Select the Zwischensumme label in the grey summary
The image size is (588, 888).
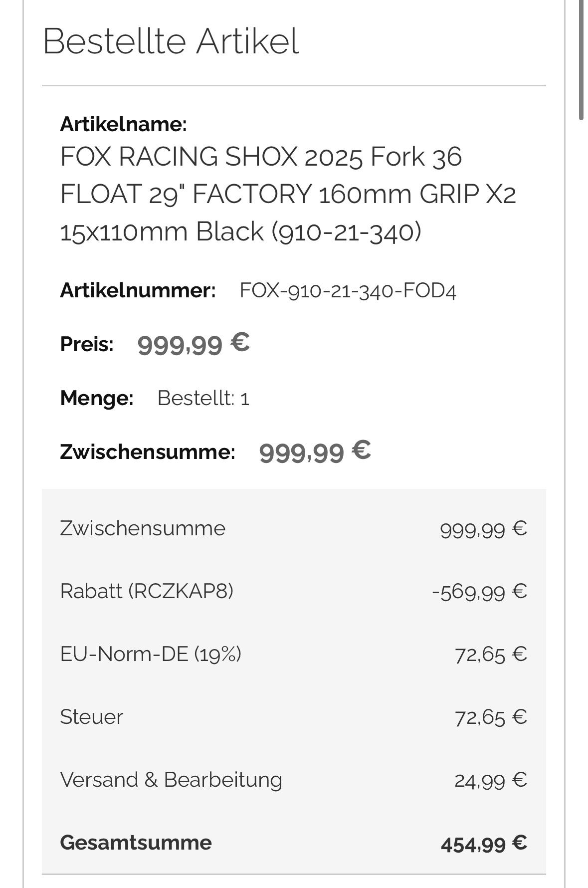click(143, 528)
